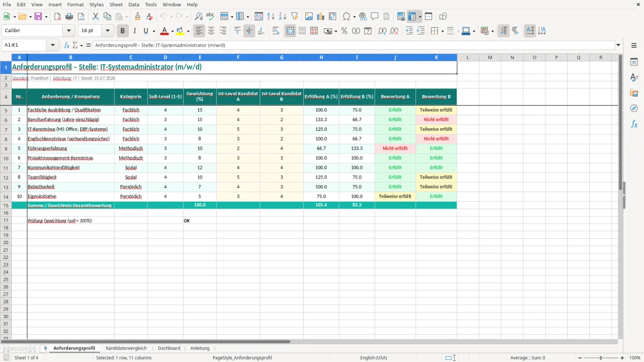Open the Format menu
The width and height of the screenshot is (644, 362).
(75, 4)
